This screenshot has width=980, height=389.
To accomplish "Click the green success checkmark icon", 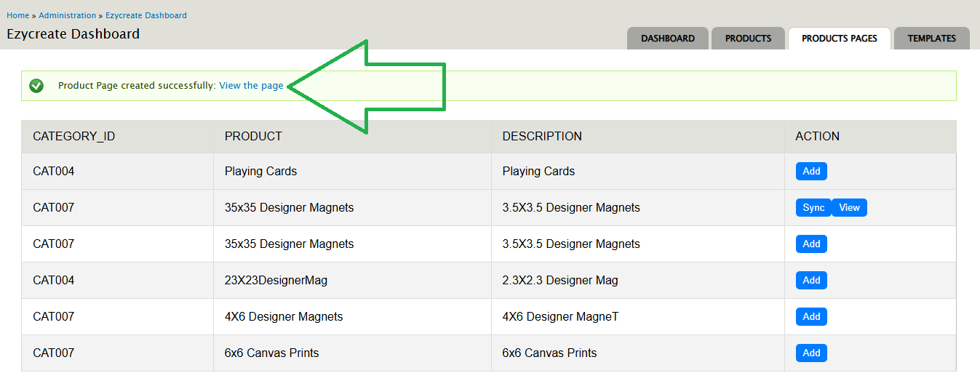I will pos(36,86).
